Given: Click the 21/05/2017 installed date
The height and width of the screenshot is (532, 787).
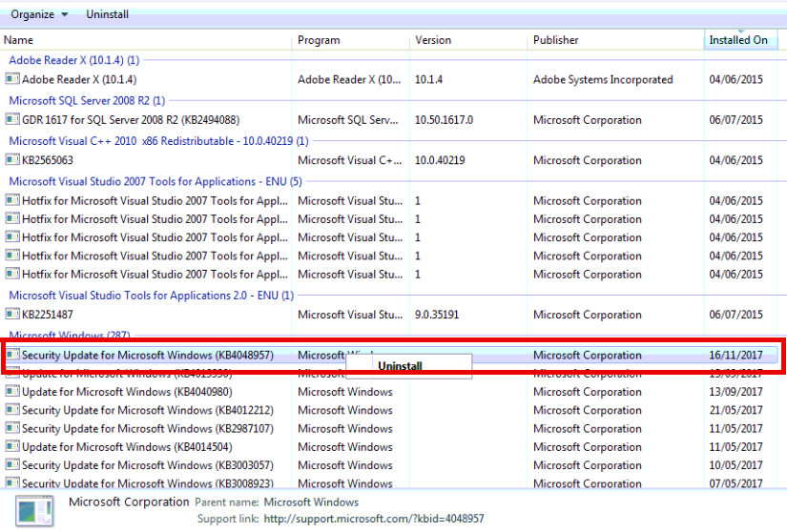Looking at the screenshot, I should pos(735,411).
